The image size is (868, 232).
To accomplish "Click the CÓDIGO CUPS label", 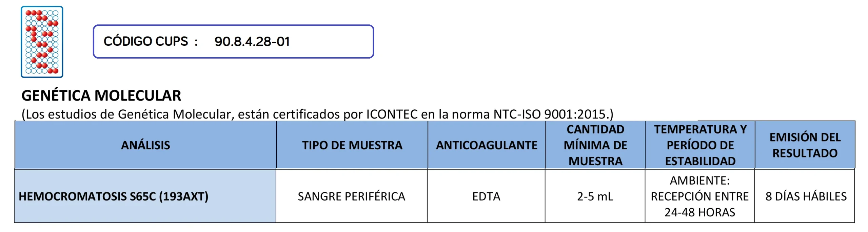I will coord(146,41).
